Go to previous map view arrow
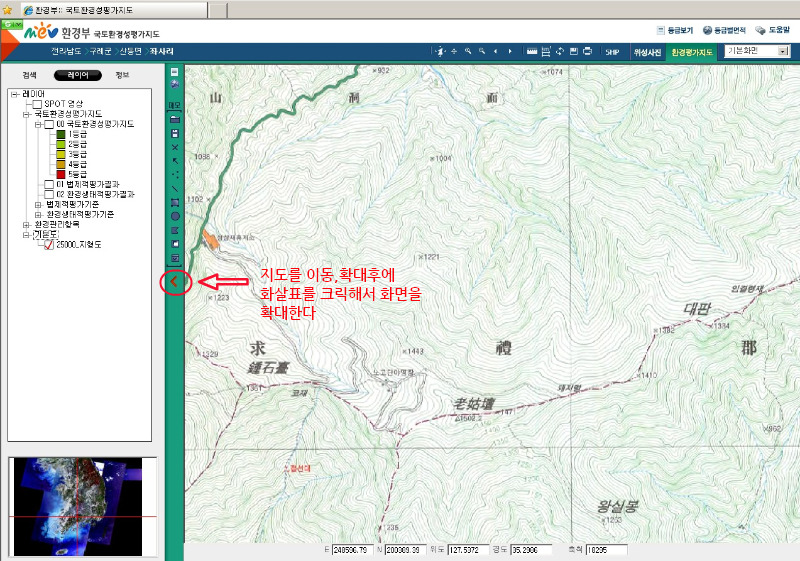Screen dimensions: 800x561 click(x=495, y=52)
